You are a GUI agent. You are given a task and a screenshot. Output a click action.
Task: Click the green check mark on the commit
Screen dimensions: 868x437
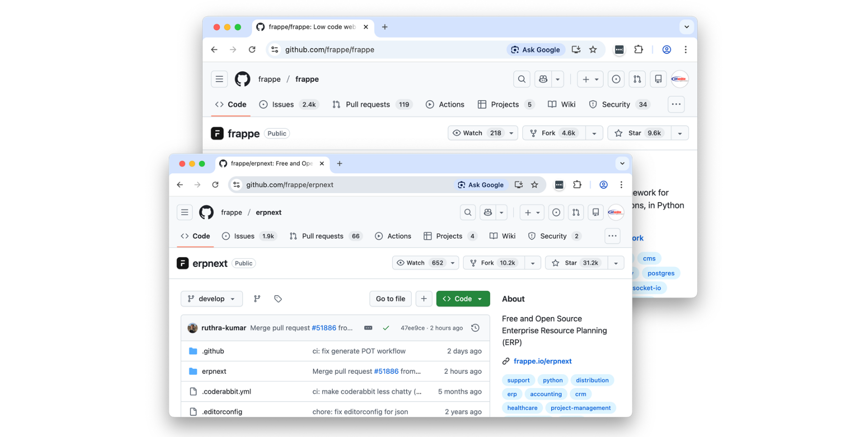click(x=386, y=328)
